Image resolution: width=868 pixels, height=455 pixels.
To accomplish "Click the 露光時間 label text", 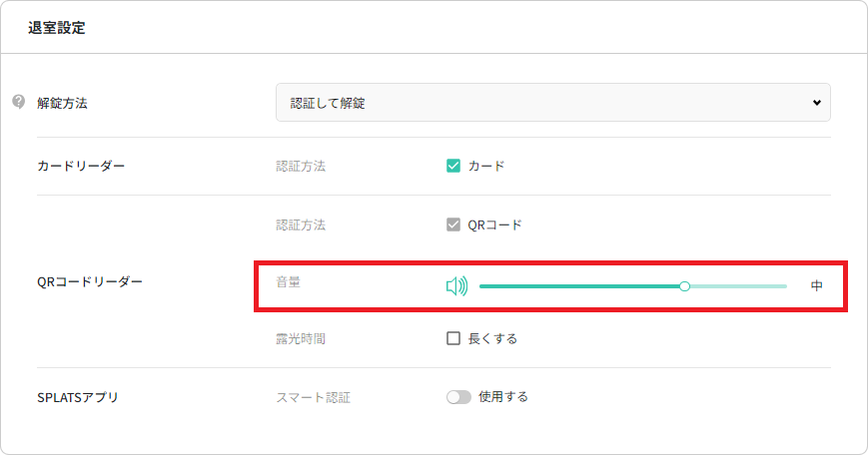I will 301,339.
